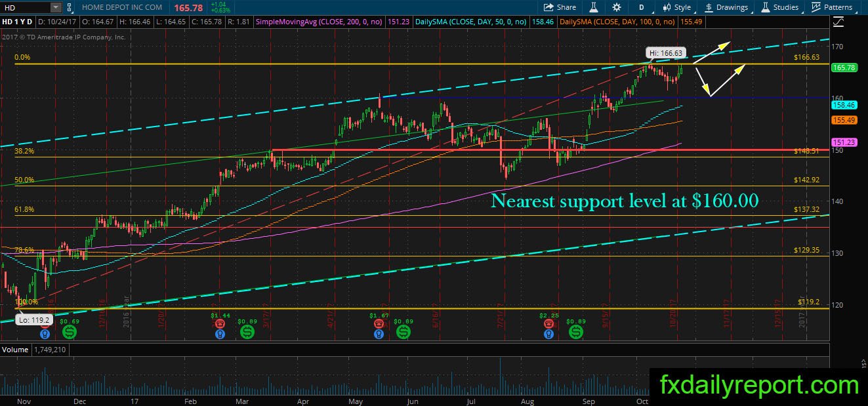Click the $0.89 dividend icon near June
This screenshot has width=868, height=406.
point(403,333)
